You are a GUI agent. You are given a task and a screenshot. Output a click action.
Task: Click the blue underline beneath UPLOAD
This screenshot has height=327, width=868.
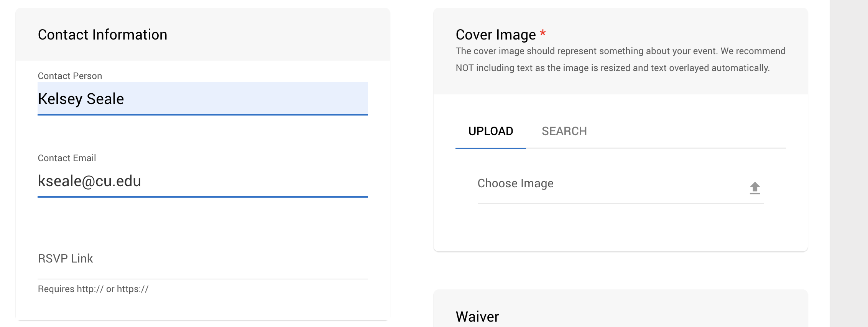pyautogui.click(x=491, y=148)
